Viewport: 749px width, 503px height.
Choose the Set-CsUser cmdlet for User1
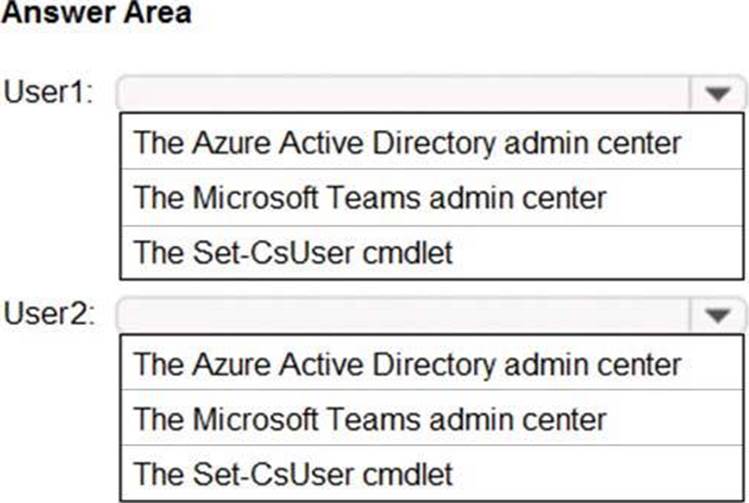click(293, 252)
